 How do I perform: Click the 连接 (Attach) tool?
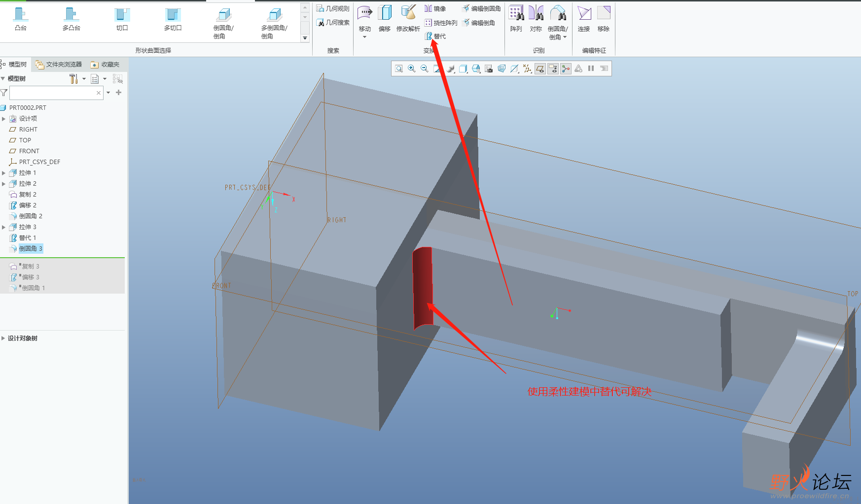(584, 19)
